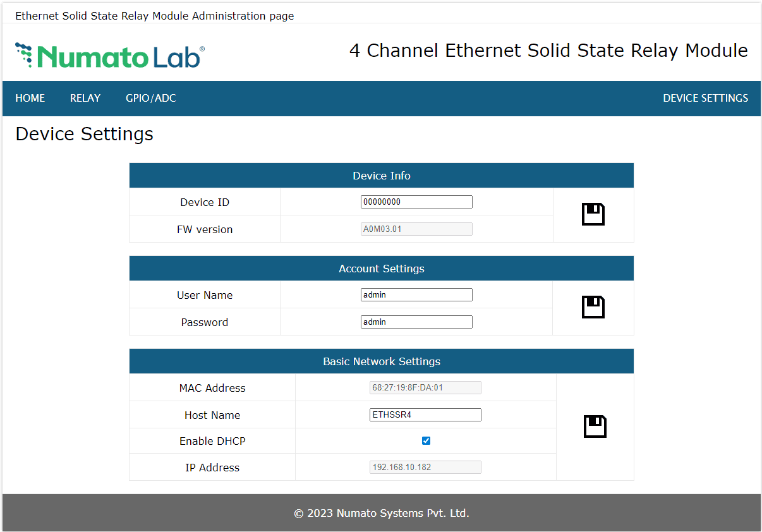Viewport: 762px width, 532px height.
Task: Save Basic Network Settings with floppy icon
Action: (595, 427)
